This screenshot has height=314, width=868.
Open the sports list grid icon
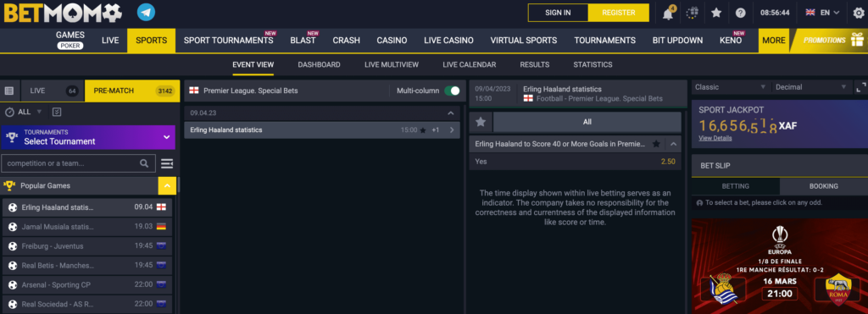coord(8,91)
